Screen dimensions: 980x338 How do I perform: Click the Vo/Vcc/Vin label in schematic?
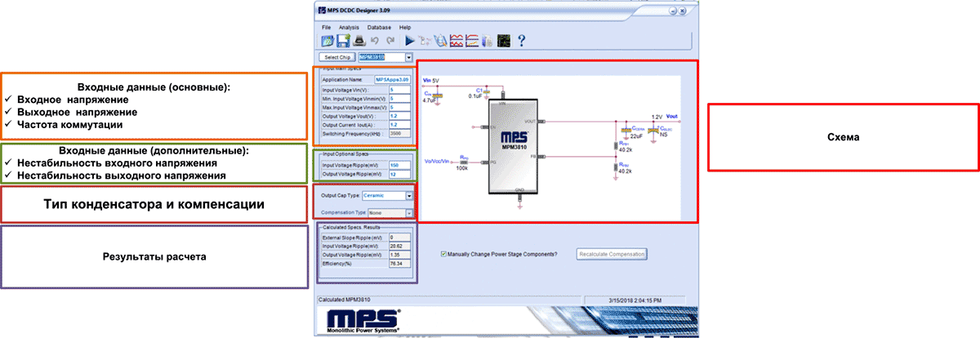pos(437,162)
